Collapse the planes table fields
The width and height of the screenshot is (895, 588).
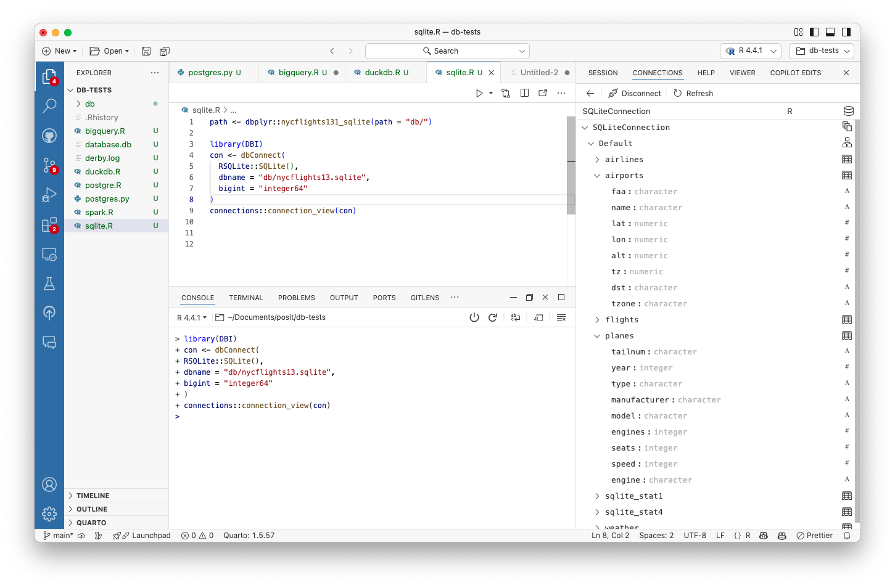click(x=596, y=335)
